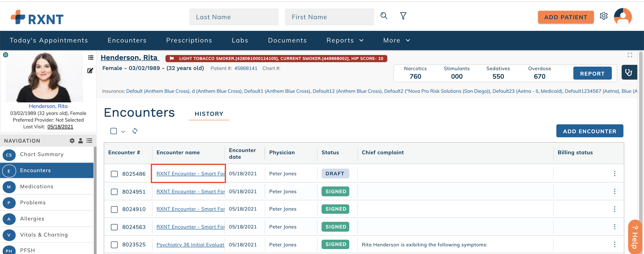Screen dimensions: 644x254
Task: Open actions menu for encounter 8024951
Action: pos(614,191)
